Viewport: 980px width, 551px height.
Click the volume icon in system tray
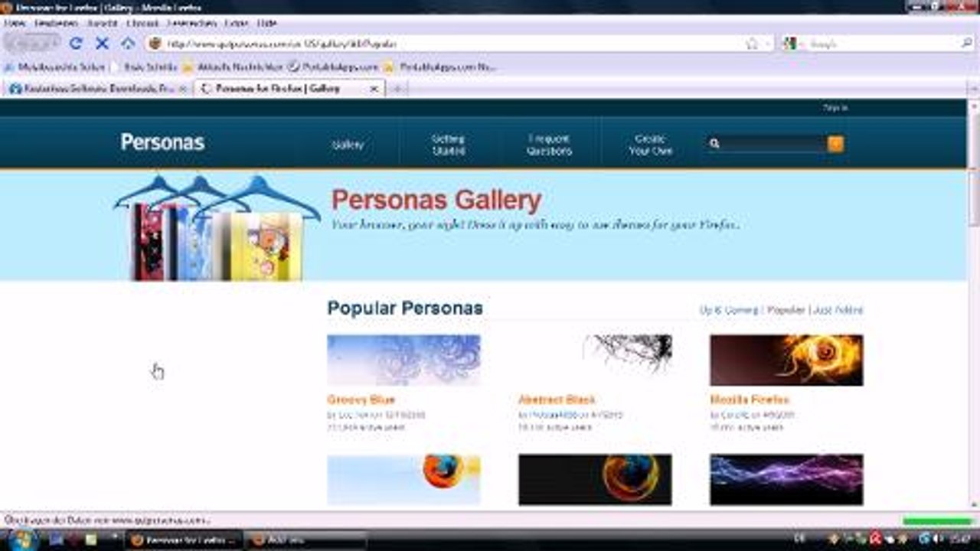[x=939, y=540]
